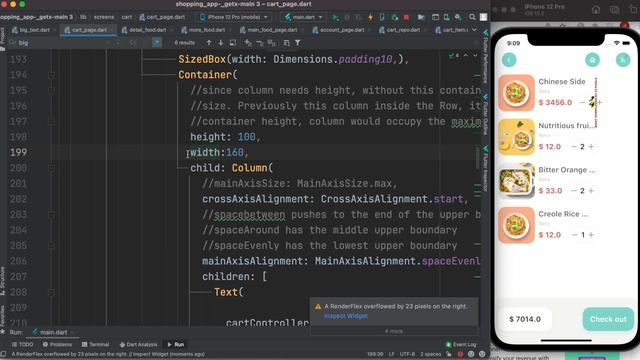The image size is (640, 360).
Task: Tap the minus icon for Bitter Orange item
Action: (574, 191)
